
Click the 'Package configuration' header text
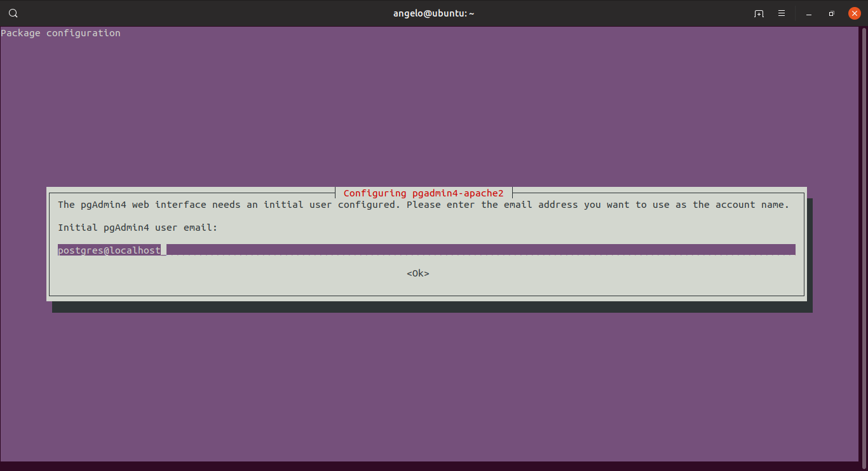[x=60, y=33]
